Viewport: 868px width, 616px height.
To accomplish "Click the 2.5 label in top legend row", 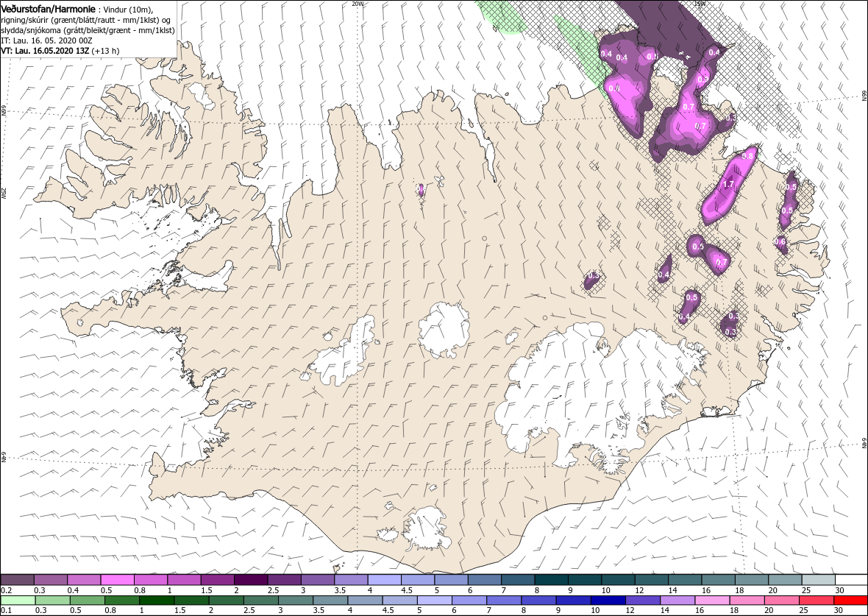I will (x=273, y=590).
